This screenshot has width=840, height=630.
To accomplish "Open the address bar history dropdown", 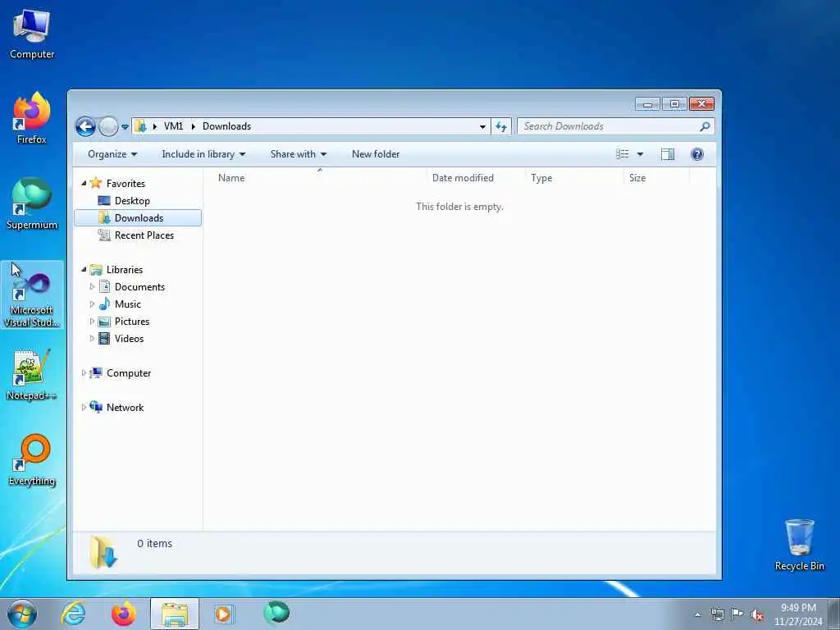I will (482, 127).
